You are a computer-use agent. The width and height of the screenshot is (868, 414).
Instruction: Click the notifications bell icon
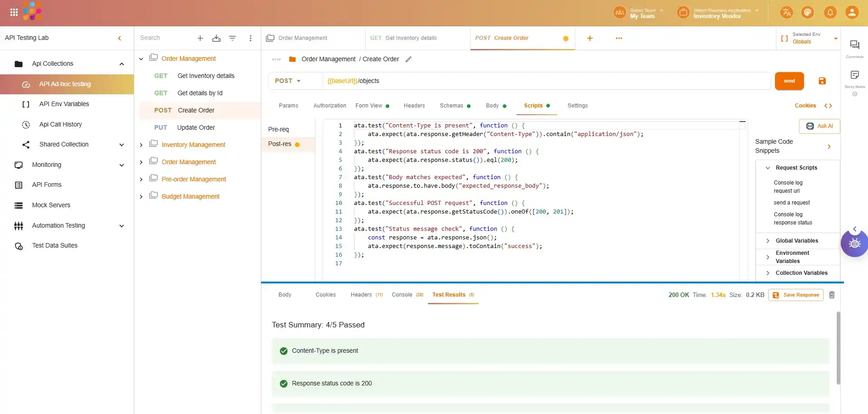pos(830,12)
